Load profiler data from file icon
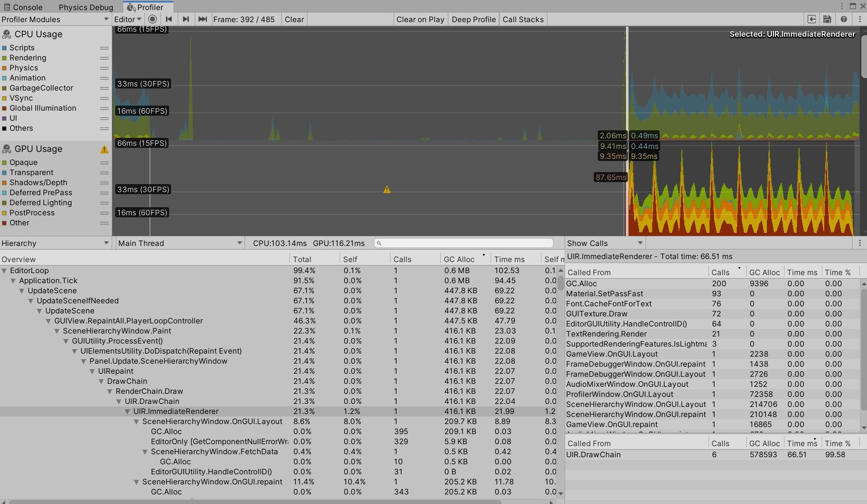This screenshot has width=867, height=504. pyautogui.click(x=812, y=19)
